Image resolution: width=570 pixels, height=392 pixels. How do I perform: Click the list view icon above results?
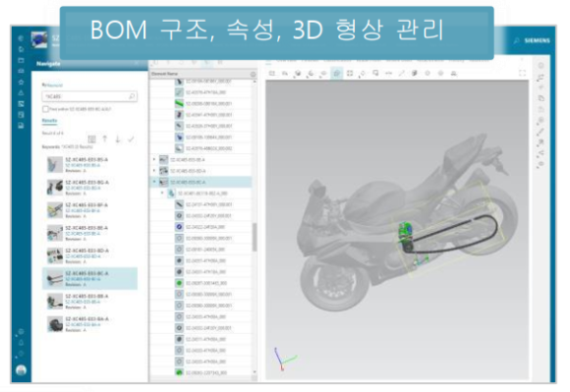click(92, 140)
